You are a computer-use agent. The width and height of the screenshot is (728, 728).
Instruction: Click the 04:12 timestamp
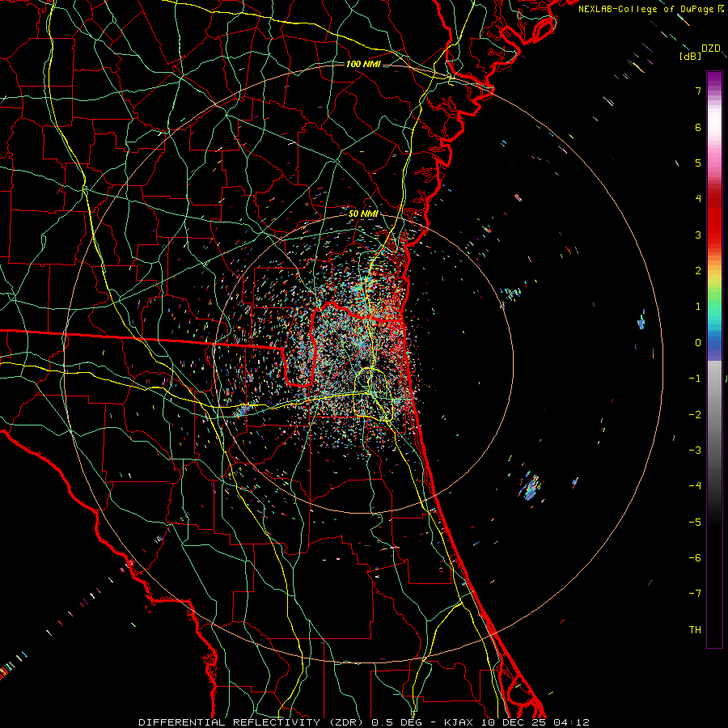pos(572,722)
